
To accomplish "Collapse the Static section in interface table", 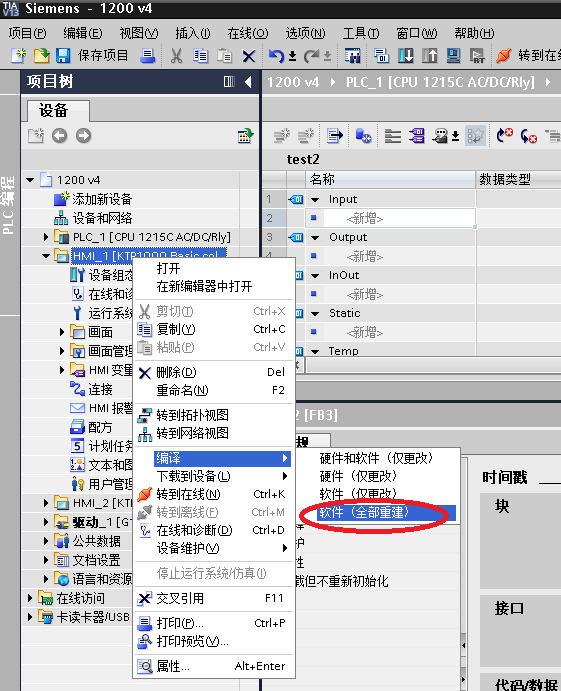I will [315, 314].
